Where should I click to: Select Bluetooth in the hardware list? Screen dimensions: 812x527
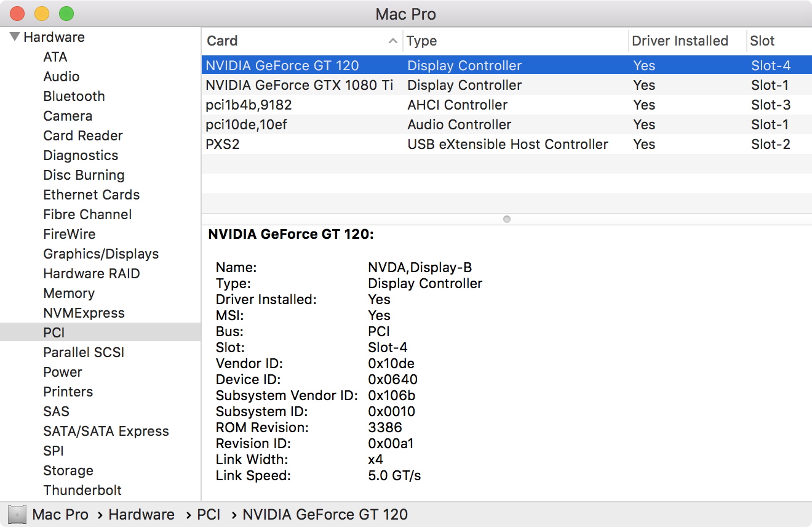[74, 96]
